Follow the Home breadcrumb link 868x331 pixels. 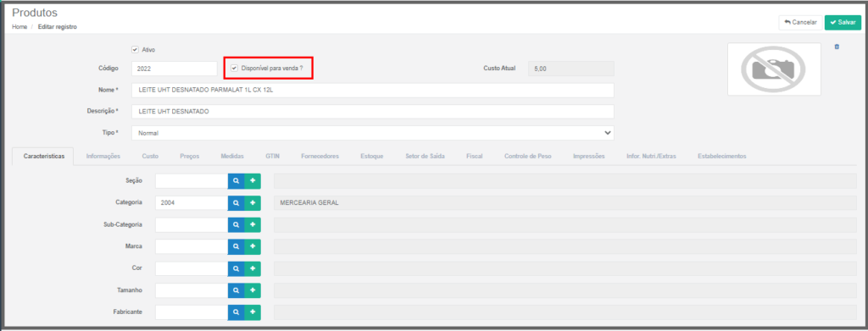19,26
